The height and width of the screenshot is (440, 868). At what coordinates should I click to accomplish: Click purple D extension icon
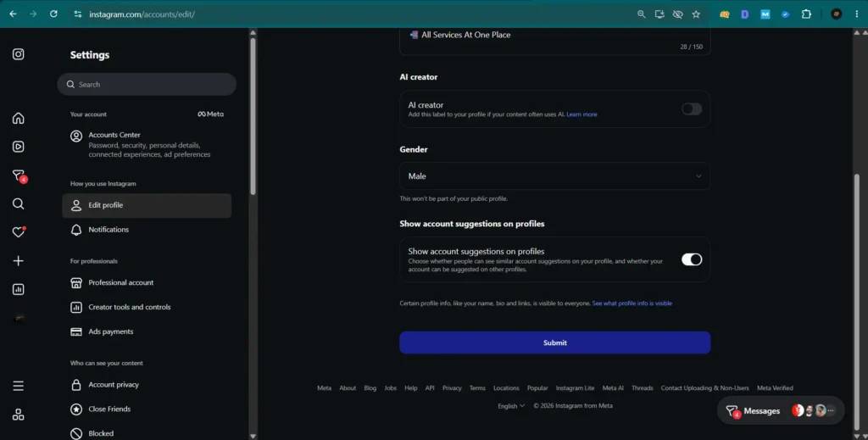click(x=744, y=14)
